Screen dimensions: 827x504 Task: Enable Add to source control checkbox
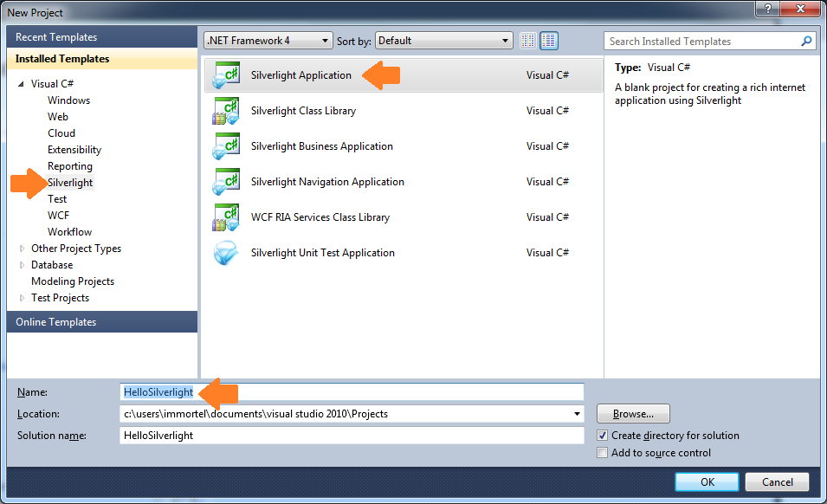click(603, 453)
